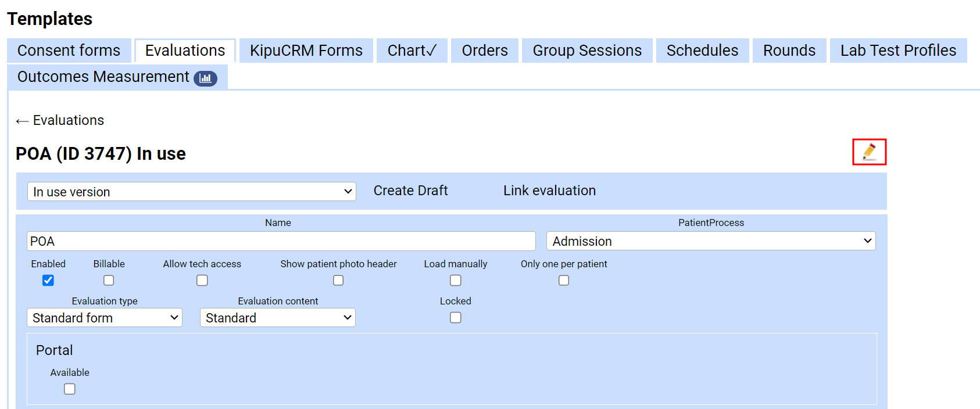This screenshot has width=980, height=409.
Task: Click the Create Draft link
Action: pos(410,191)
